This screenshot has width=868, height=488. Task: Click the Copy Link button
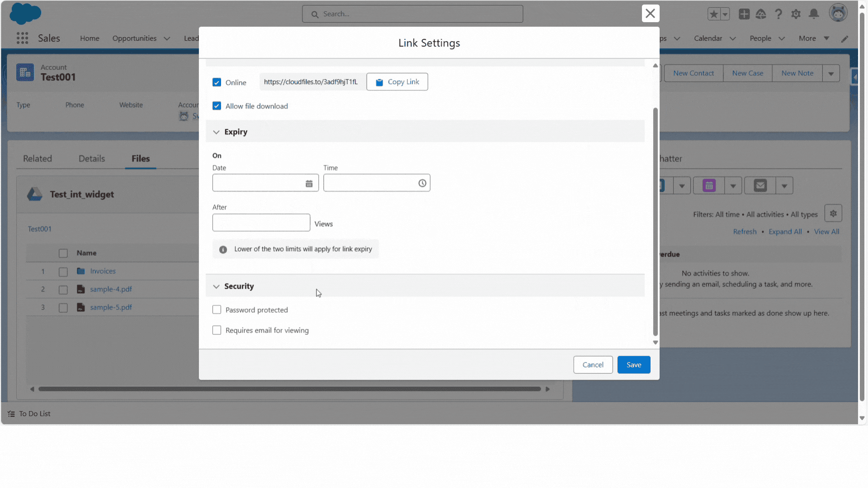(x=397, y=82)
